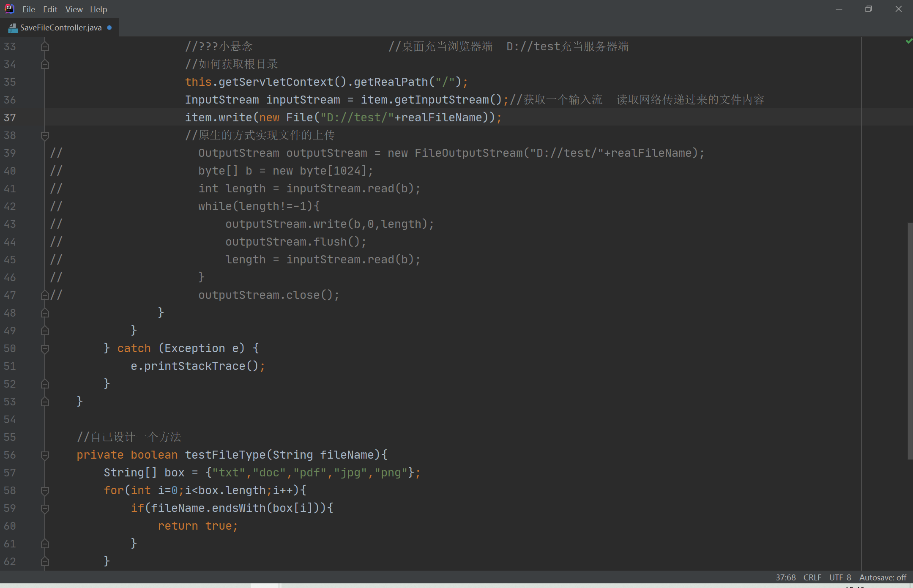Minimize the editor window
The height and width of the screenshot is (588, 913).
pos(839,9)
